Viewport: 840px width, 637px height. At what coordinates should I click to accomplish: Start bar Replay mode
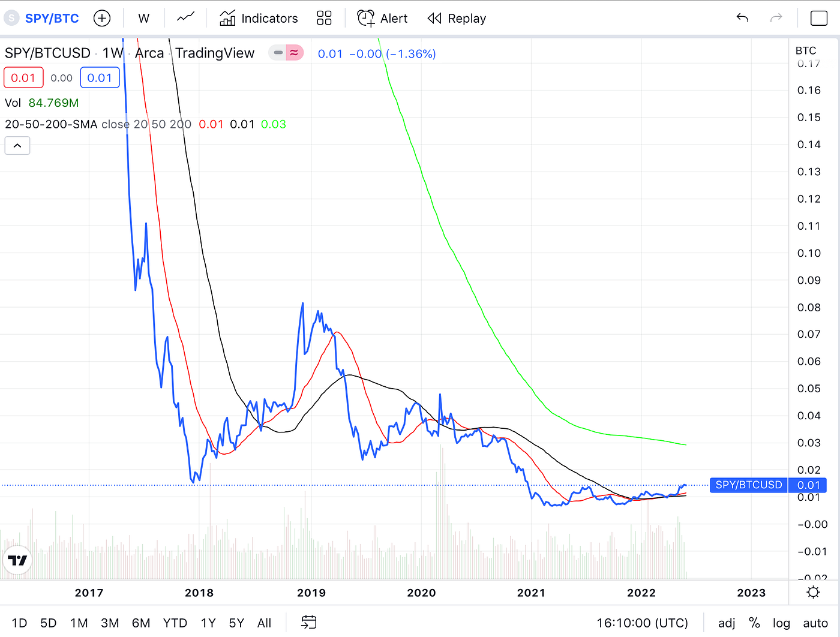(x=457, y=18)
